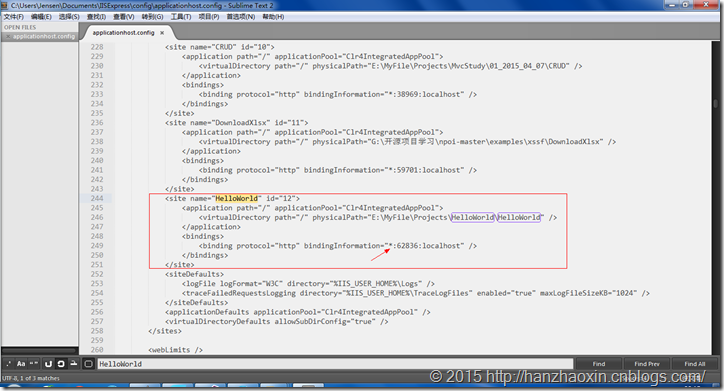The image size is (724, 391).
Task: Click the bindingInformation *:59701:localhost line
Action: pyautogui.click(x=338, y=170)
